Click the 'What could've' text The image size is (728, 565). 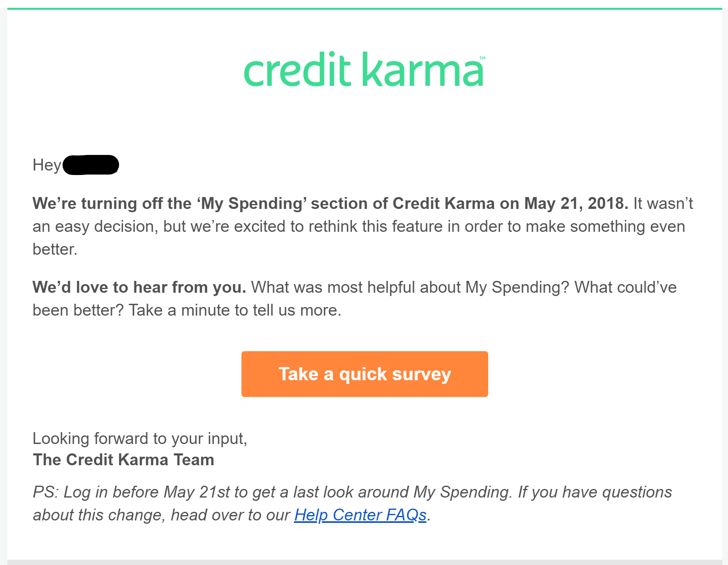pos(625,287)
